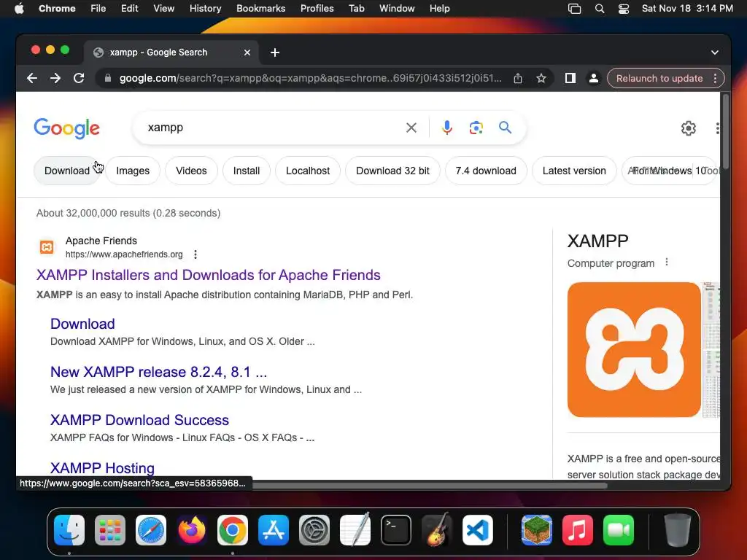Open the New XAMPP release 8.2.4 link
The width and height of the screenshot is (747, 560).
pyautogui.click(x=158, y=372)
